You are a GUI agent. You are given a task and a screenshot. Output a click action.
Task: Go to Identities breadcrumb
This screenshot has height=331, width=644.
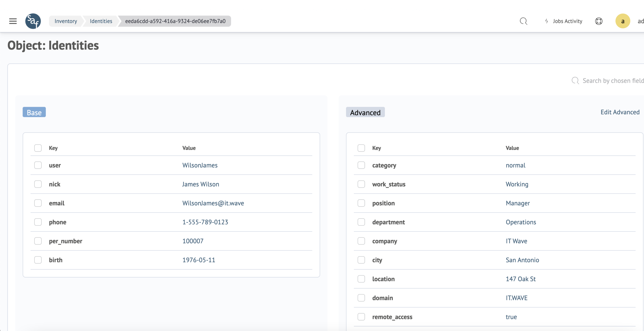pyautogui.click(x=101, y=21)
